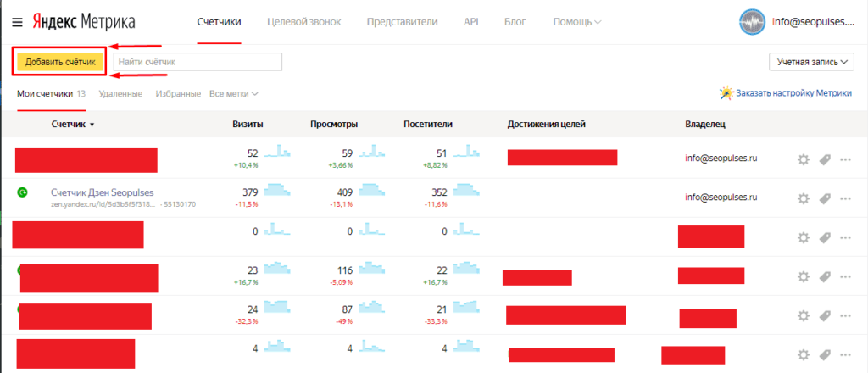Viewport: 868px width, 373px height.
Task: Click tag icon for the 52-visits counter
Action: click(x=825, y=159)
